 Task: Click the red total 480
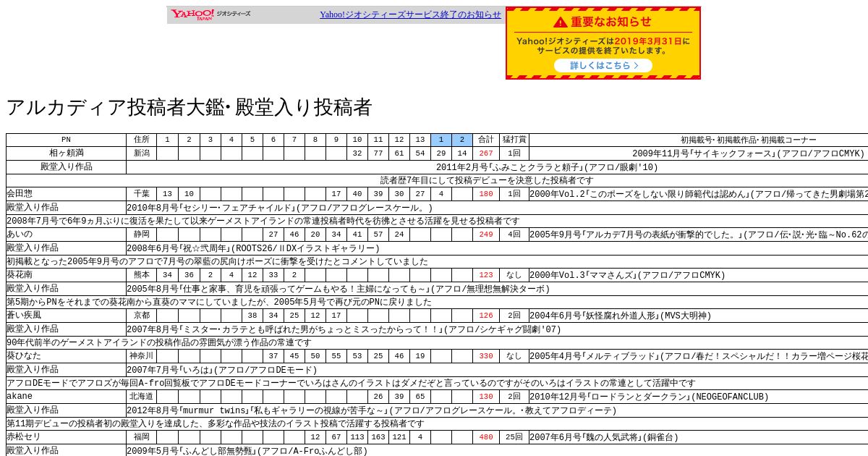click(485, 437)
